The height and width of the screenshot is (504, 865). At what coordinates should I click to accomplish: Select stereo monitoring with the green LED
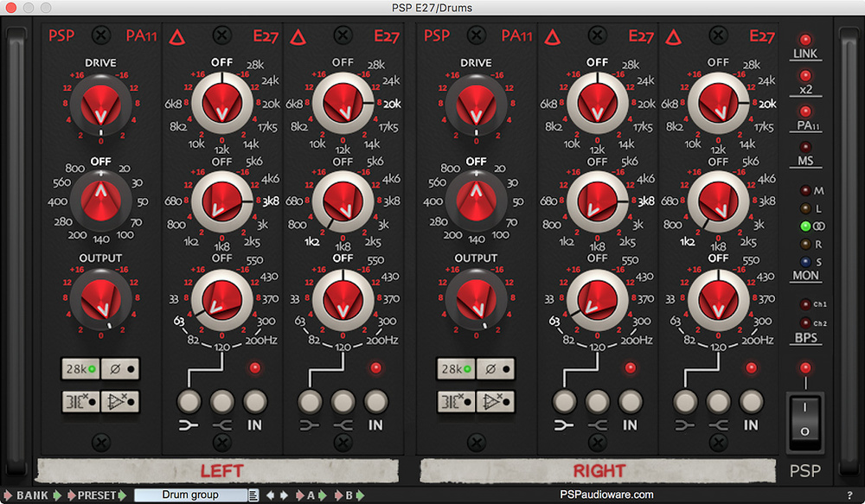click(805, 226)
